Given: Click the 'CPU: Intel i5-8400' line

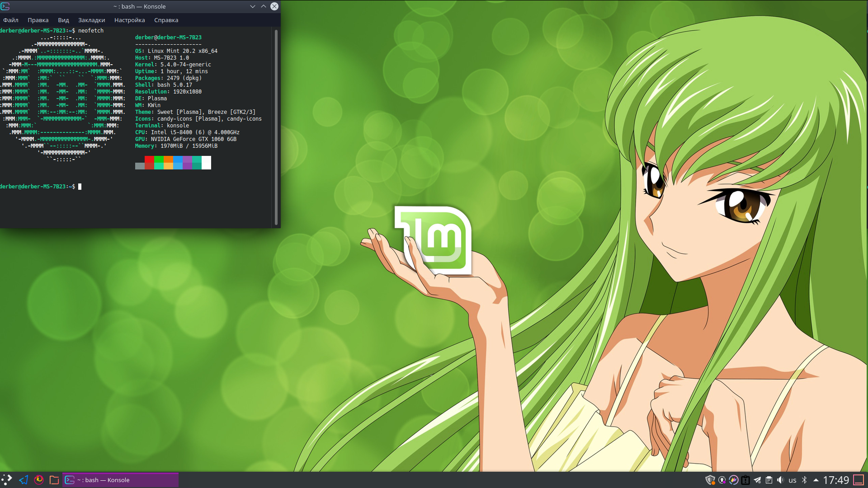Looking at the screenshot, I should point(187,132).
